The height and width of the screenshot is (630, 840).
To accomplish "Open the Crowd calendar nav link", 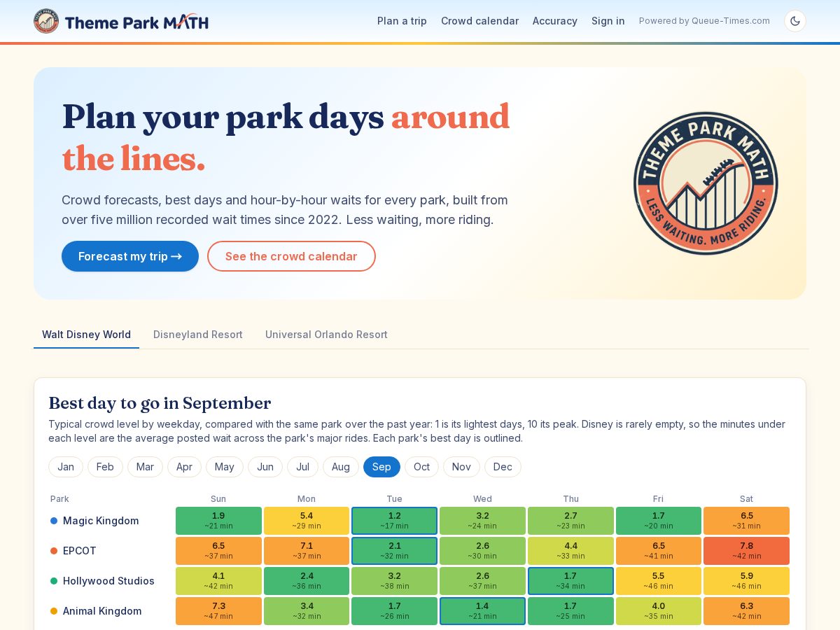I will click(479, 21).
